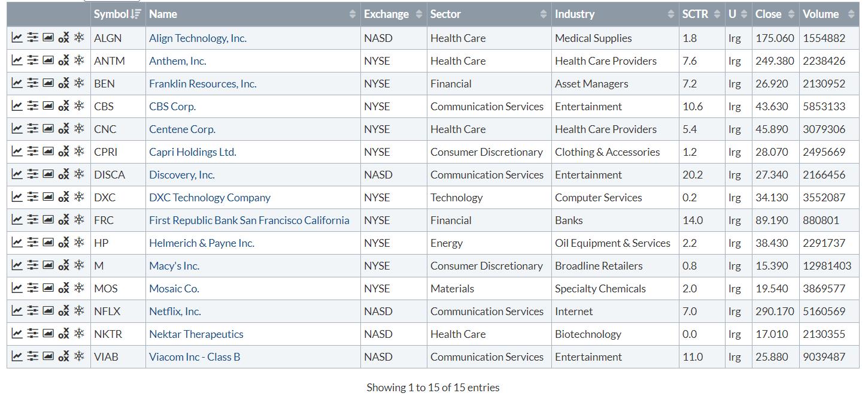
Task: Sort the table by Sector header
Action: (x=543, y=14)
